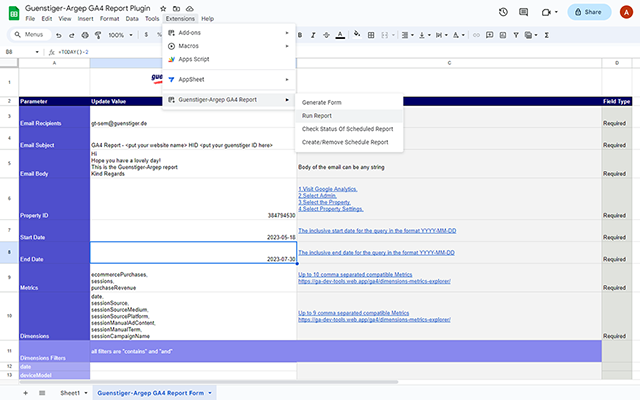Start a Meet call camera icon

click(546, 12)
